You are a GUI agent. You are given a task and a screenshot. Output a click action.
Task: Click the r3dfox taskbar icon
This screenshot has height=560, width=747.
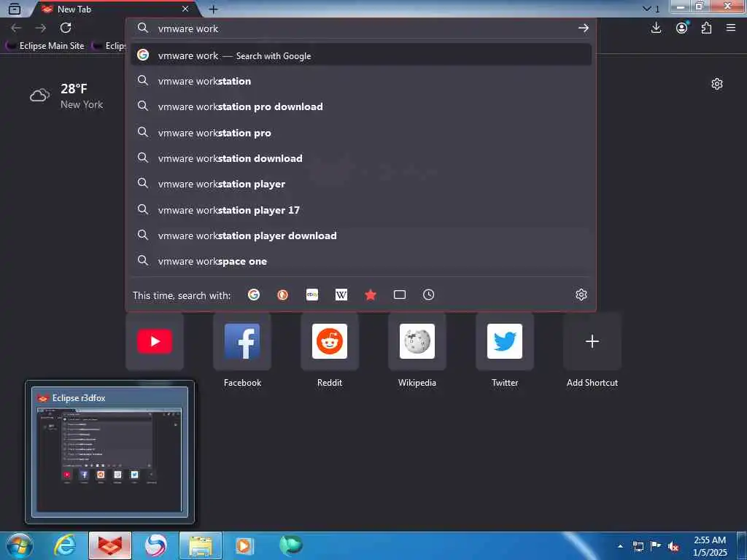coord(109,545)
